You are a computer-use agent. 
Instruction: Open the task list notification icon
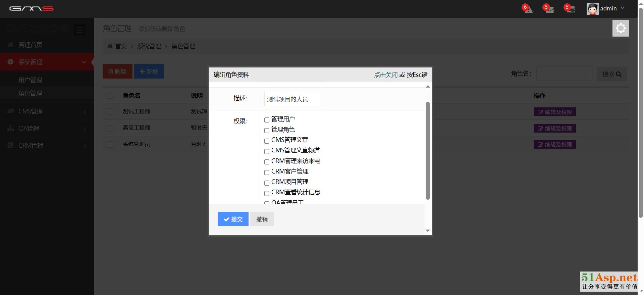570,9
